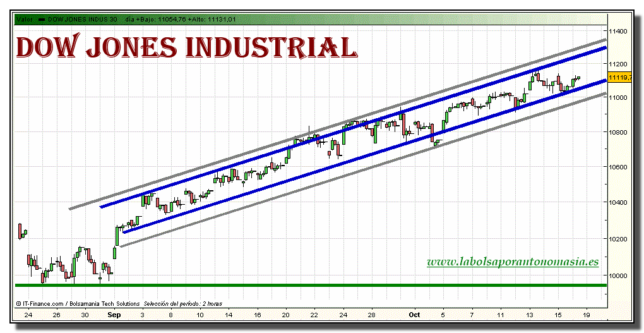Click the 10200 price axis label
Screen dimensions: 644x333
point(617,239)
